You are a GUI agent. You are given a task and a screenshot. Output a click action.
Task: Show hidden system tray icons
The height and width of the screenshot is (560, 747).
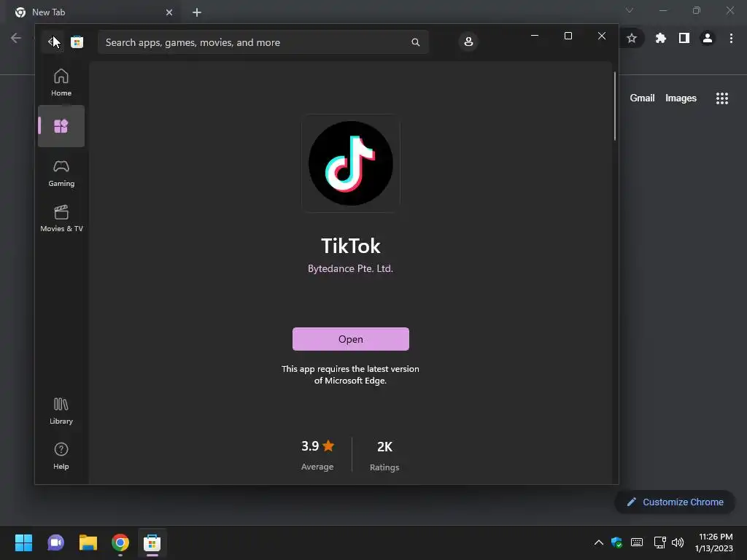pyautogui.click(x=599, y=542)
